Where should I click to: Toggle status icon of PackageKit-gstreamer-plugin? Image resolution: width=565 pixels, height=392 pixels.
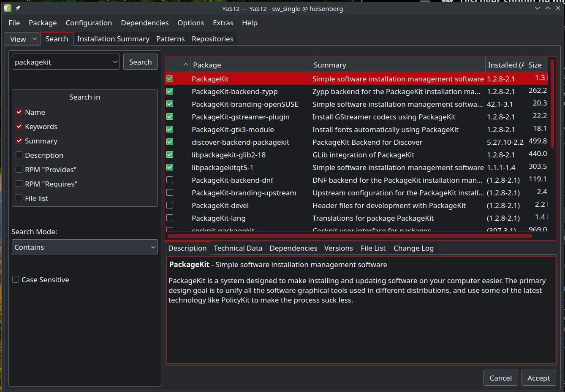point(170,116)
